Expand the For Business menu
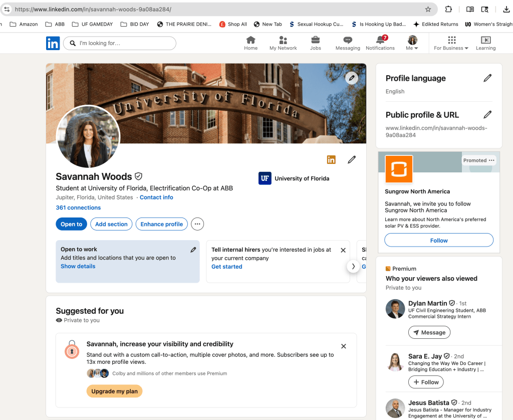513x420 pixels. 451,44
